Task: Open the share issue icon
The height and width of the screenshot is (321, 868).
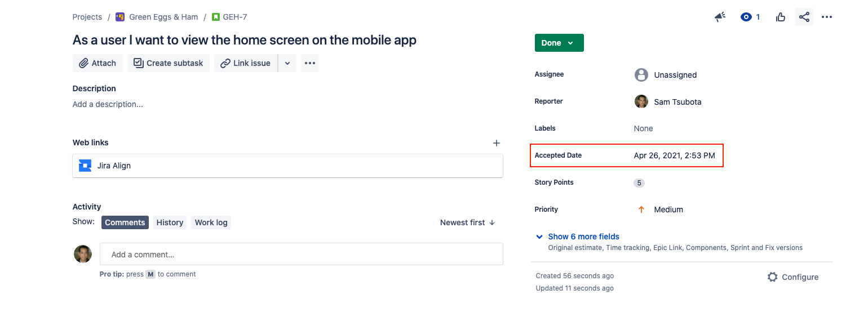Action: 804,17
